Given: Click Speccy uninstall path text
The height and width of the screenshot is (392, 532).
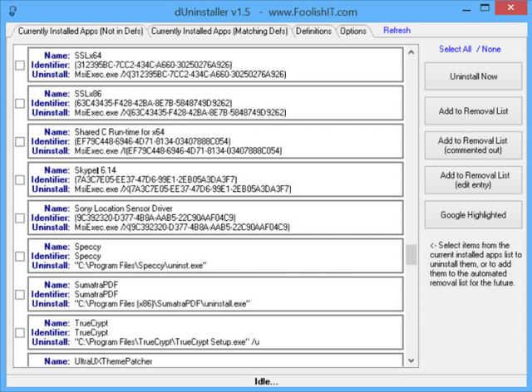Looking at the screenshot, I should point(140,266).
